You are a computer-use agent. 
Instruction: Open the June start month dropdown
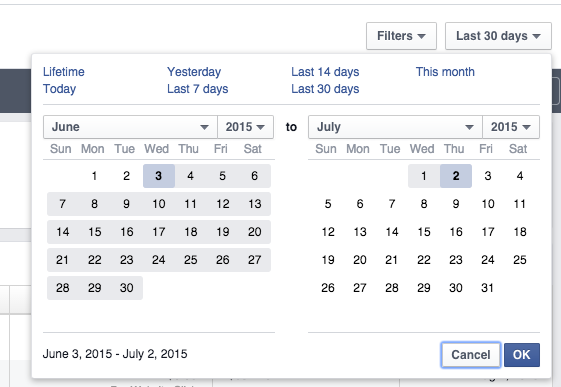[130, 127]
